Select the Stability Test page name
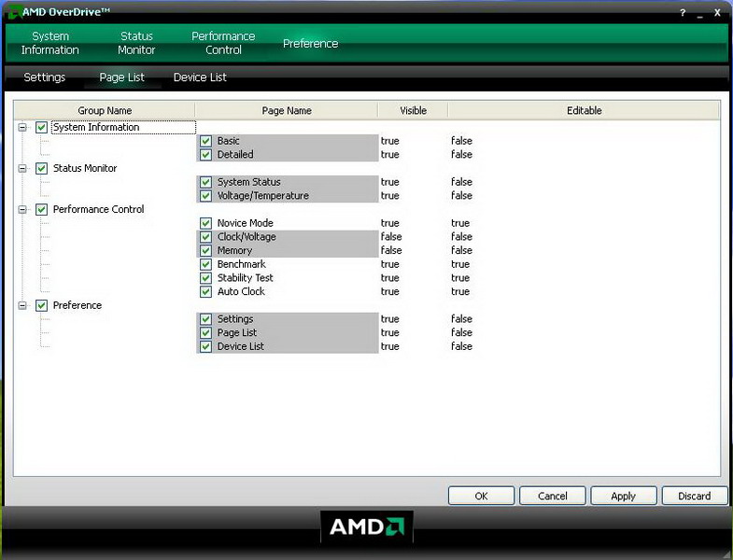Image resolution: width=733 pixels, height=560 pixels. click(x=246, y=278)
